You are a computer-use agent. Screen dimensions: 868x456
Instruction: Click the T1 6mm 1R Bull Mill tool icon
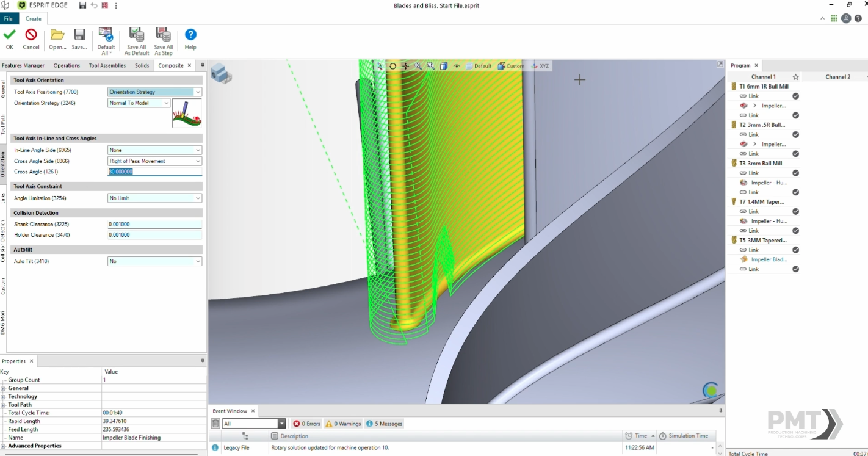tap(734, 87)
